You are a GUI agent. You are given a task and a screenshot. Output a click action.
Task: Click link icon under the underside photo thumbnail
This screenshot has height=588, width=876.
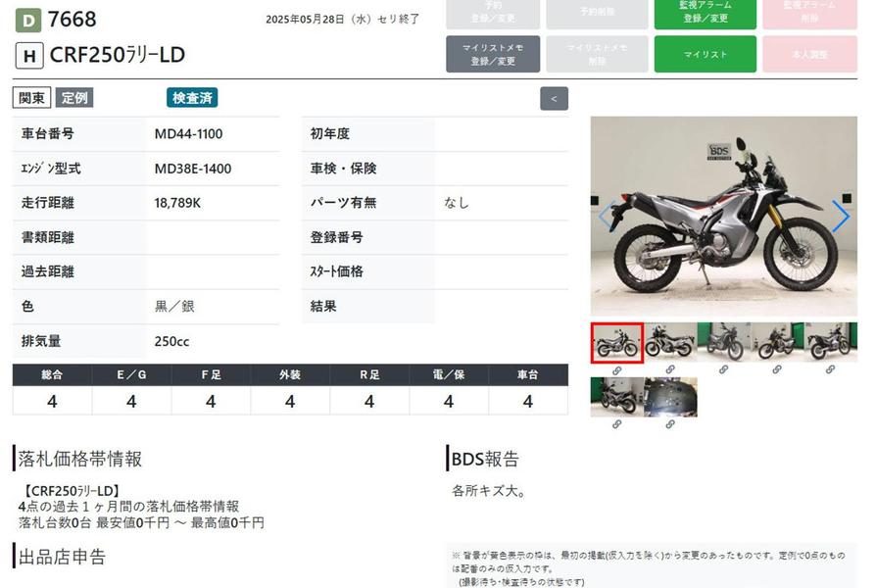tap(670, 424)
